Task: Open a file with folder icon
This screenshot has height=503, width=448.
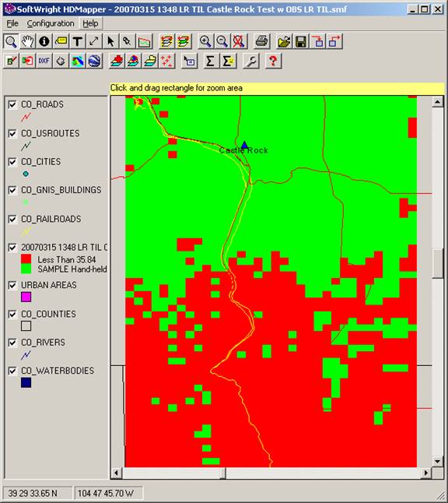Action: pos(284,42)
